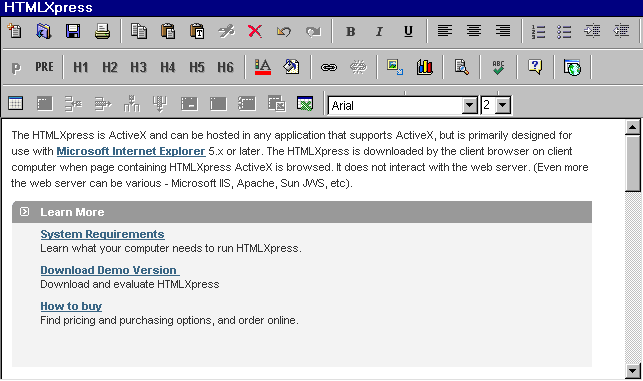
Task: Insert an image with the picture icon
Action: [x=395, y=67]
